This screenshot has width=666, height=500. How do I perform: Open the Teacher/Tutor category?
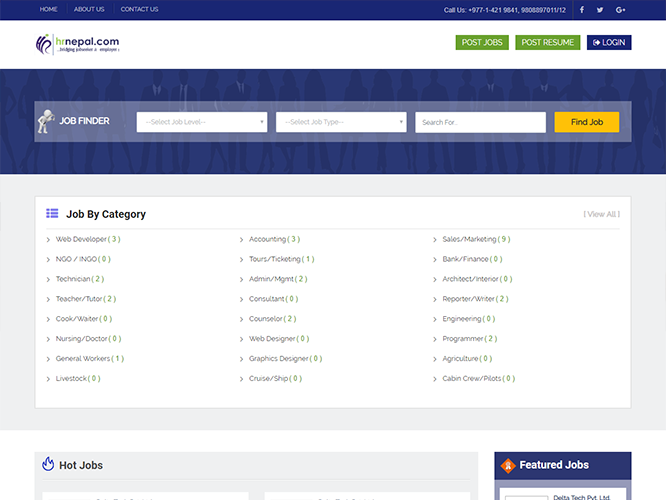(x=86, y=299)
